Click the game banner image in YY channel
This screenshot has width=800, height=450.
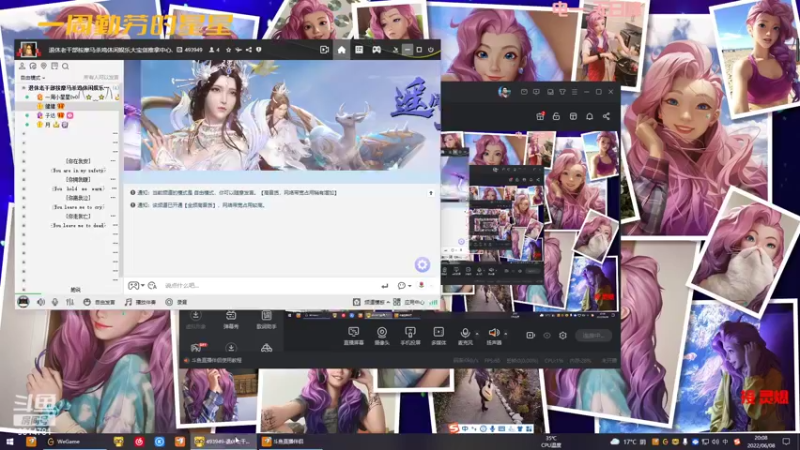tap(282, 116)
